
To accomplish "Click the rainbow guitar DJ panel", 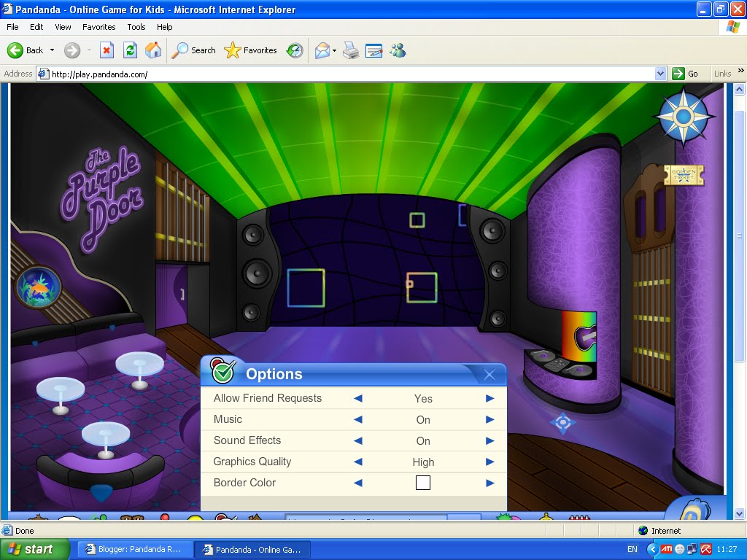I will pos(579,335).
